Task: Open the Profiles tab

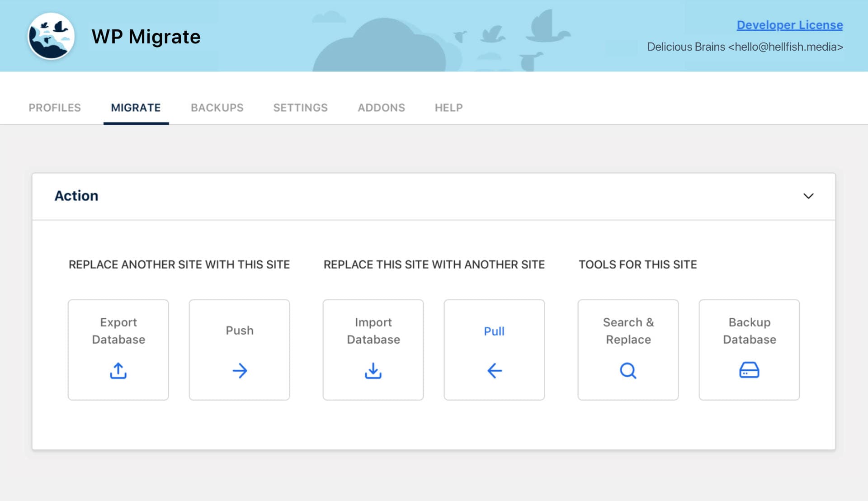Action: pyautogui.click(x=55, y=108)
